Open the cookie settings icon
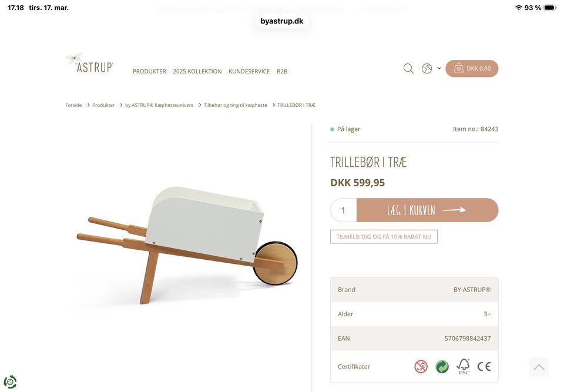 point(10,381)
